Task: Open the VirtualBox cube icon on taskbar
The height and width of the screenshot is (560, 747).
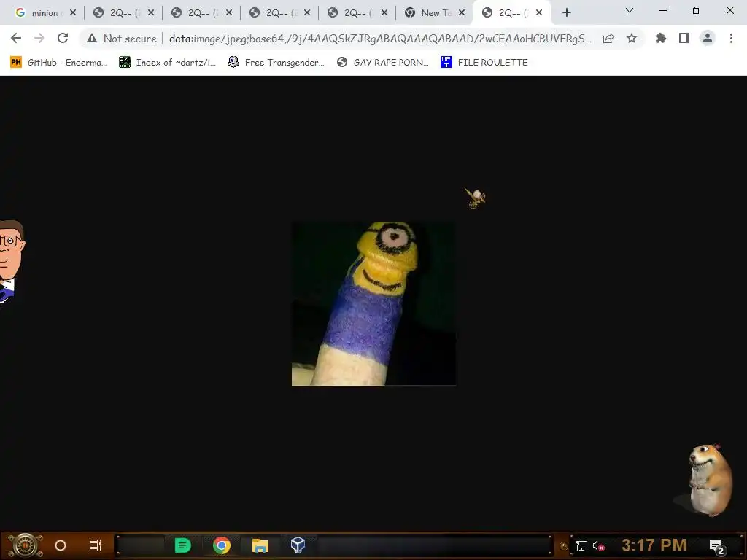Action: coord(298,545)
